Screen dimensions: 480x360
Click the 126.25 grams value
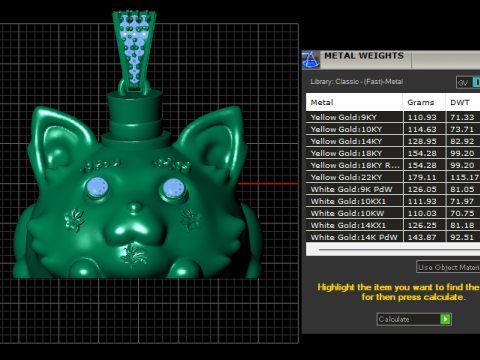(x=422, y=225)
